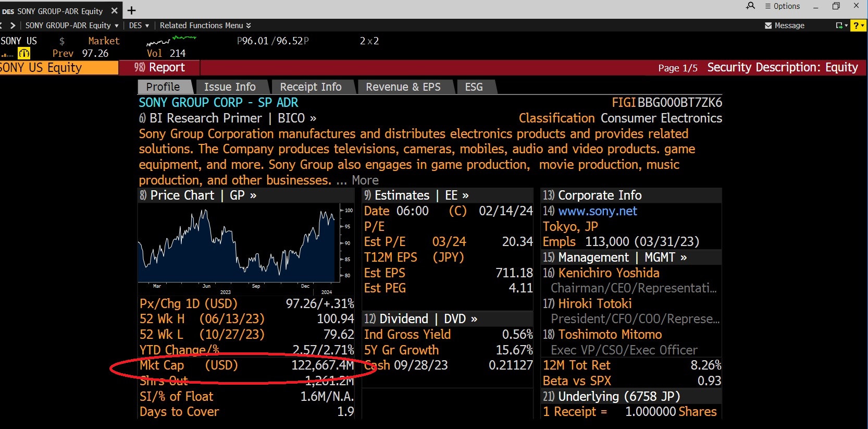Viewport: 868px width, 429px height.
Task: Click the forward navigation arrow
Action: point(13,25)
